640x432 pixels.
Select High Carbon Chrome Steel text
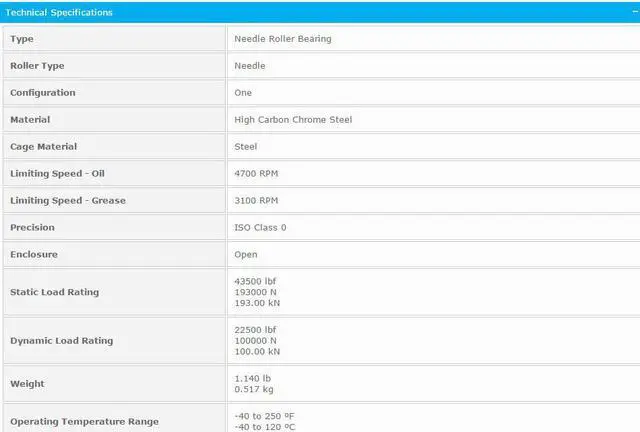(x=293, y=120)
